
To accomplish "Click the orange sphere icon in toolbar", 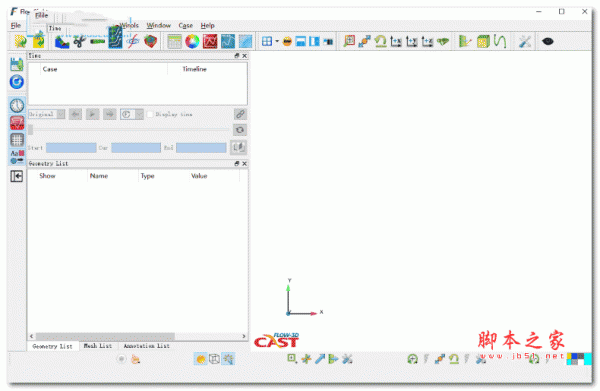I will 287,41.
